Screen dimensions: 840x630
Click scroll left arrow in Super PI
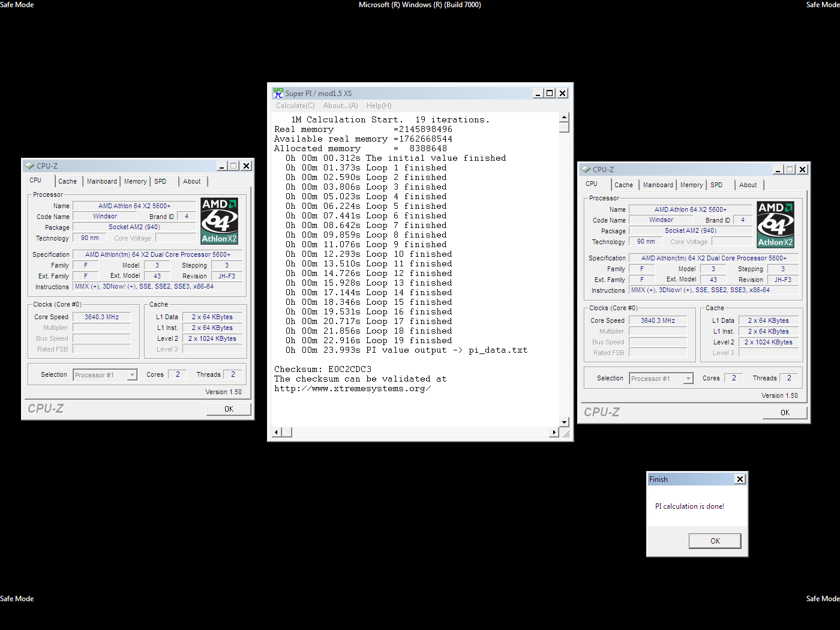pos(277,432)
